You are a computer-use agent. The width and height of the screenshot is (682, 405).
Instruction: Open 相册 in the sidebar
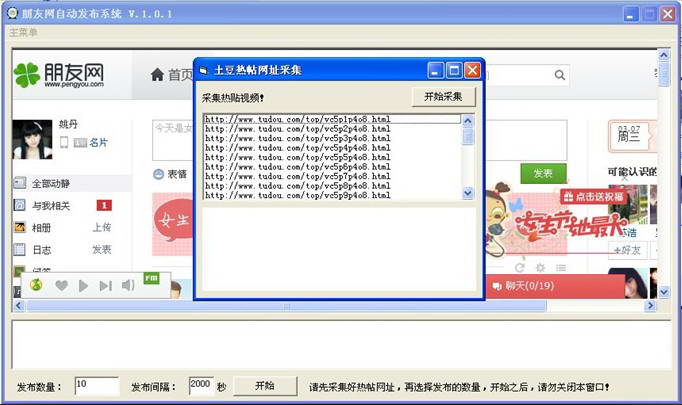pos(41,228)
